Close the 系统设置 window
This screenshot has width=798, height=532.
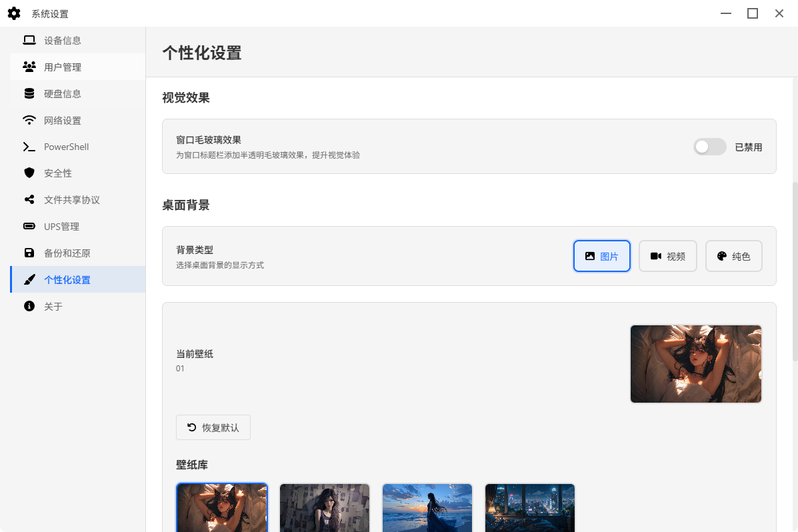pos(779,14)
